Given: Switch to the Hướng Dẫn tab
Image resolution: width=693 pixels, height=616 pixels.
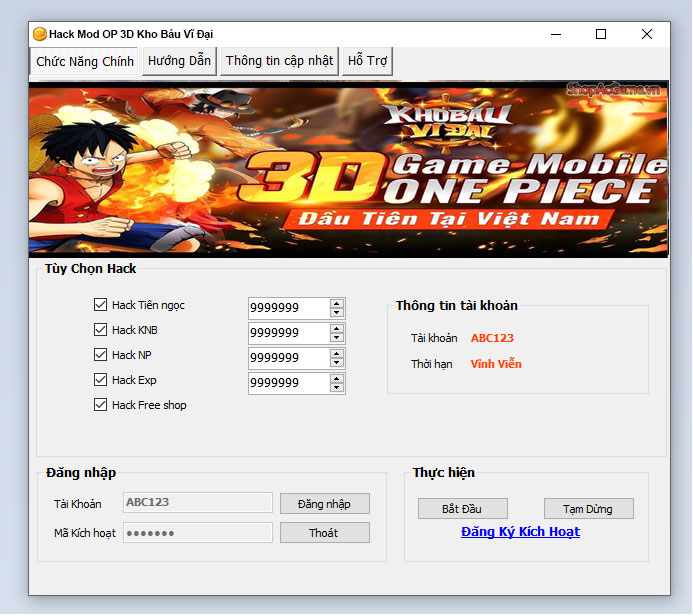Looking at the screenshot, I should coord(179,61).
